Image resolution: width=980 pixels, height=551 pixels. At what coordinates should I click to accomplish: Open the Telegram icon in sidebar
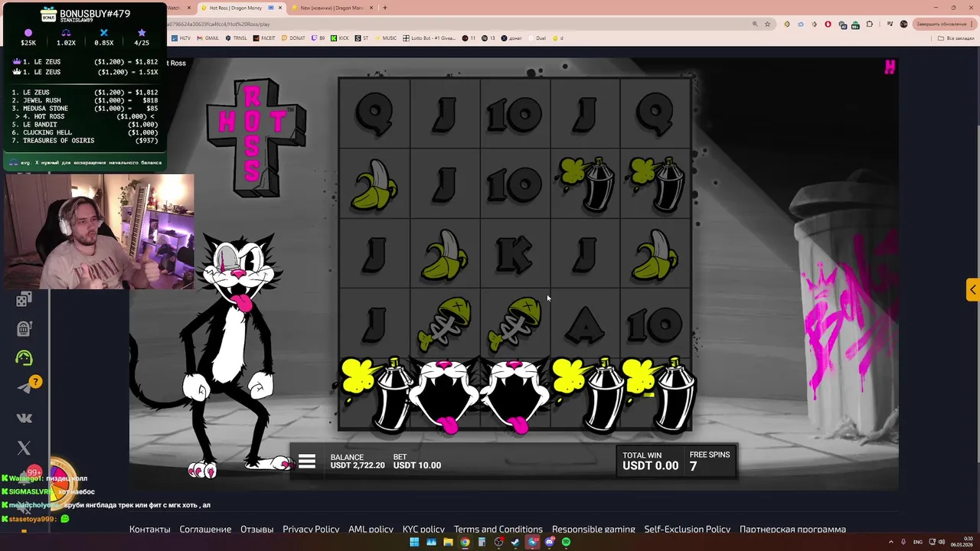point(25,388)
